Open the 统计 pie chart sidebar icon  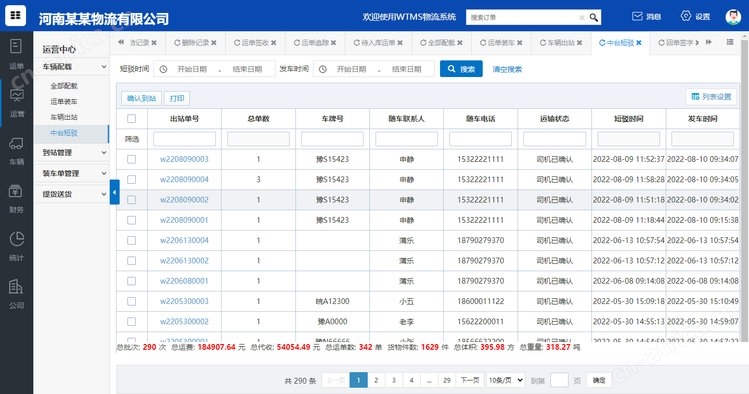point(16,238)
